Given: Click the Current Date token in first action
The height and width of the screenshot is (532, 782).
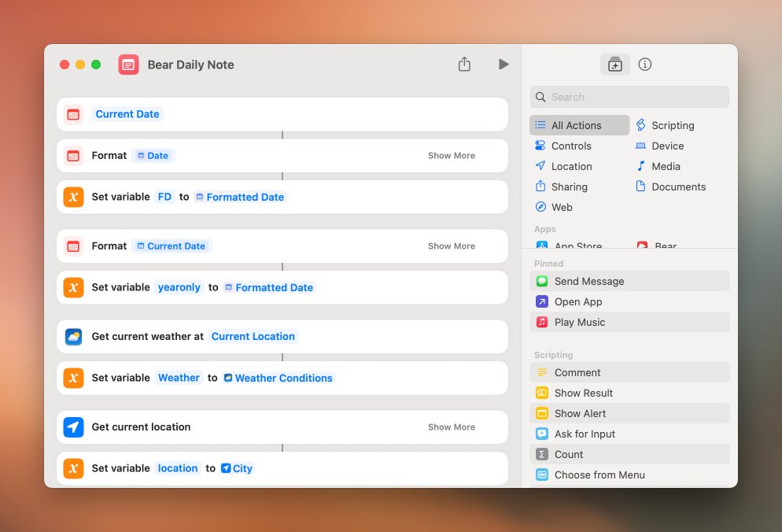Looking at the screenshot, I should click(x=127, y=114).
